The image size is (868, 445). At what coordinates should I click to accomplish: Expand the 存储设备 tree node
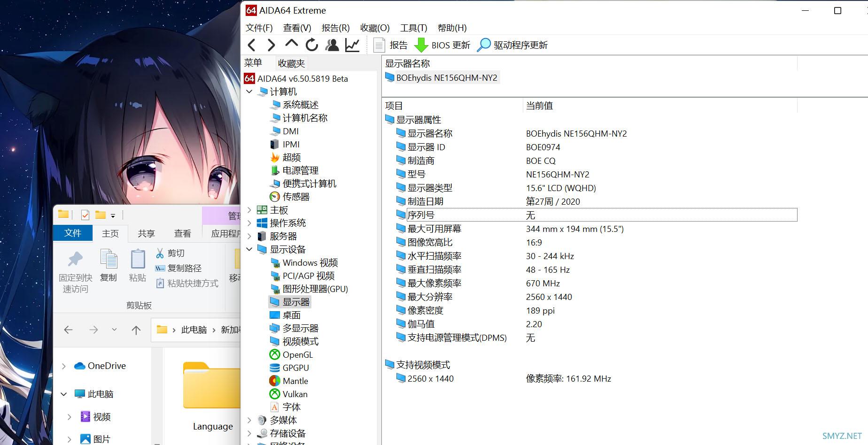pyautogui.click(x=249, y=433)
